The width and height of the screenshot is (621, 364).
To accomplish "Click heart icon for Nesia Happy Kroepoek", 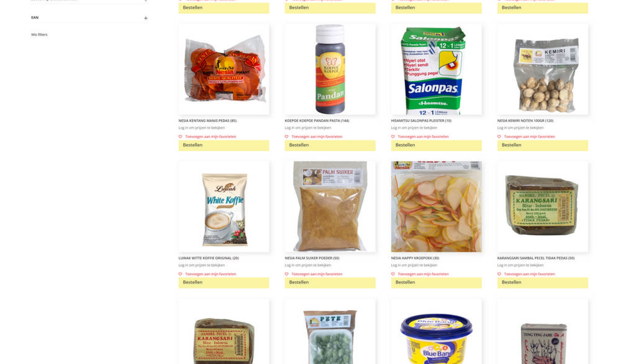I will coord(393,274).
